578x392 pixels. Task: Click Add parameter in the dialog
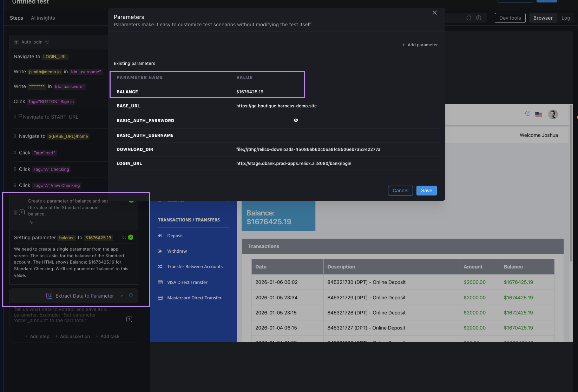[420, 45]
